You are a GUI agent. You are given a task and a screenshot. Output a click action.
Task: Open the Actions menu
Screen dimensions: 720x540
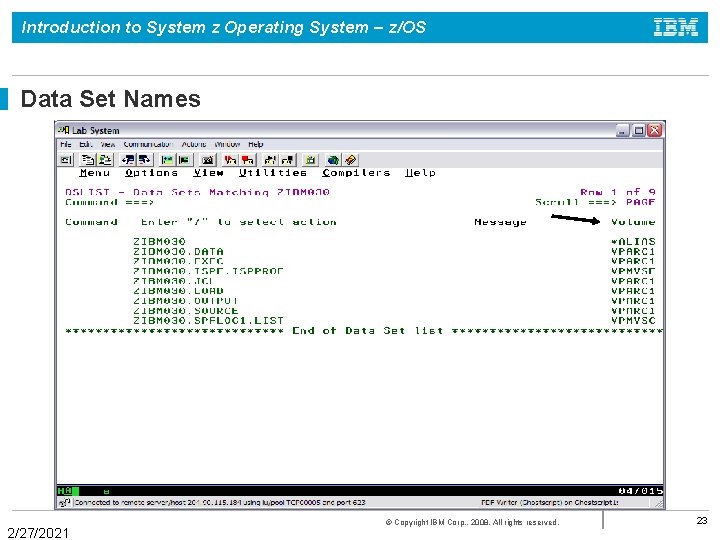click(194, 144)
